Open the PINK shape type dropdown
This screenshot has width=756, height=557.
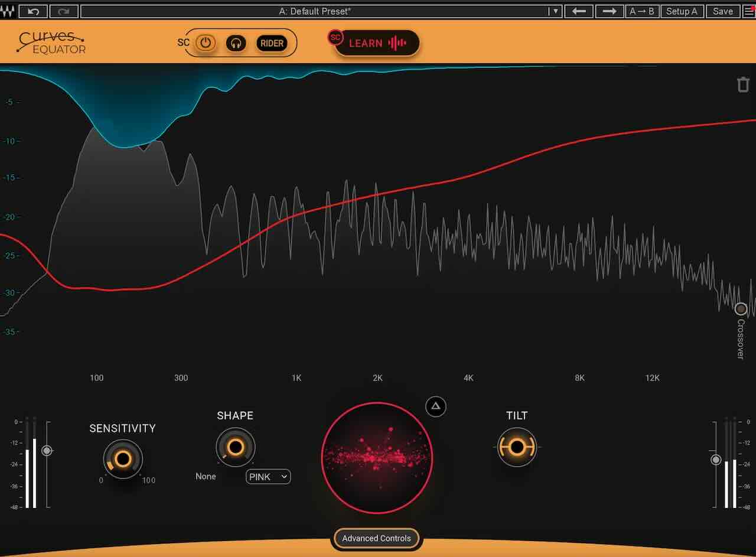pos(268,477)
